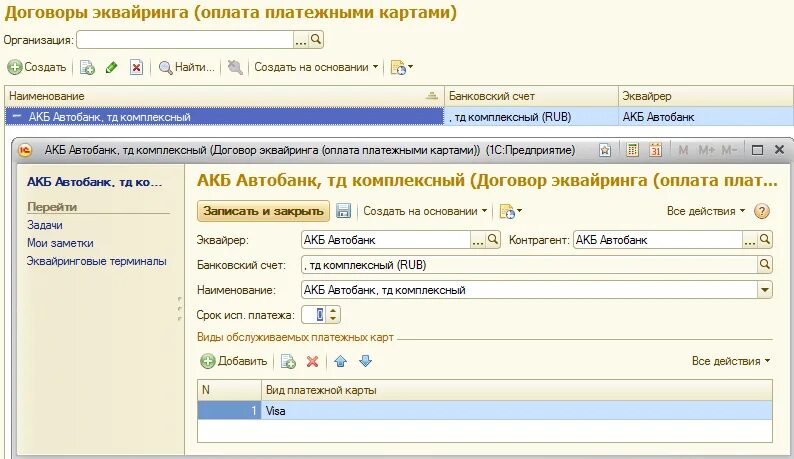Open Найти... search in list toolbar
794x459 pixels.
[186, 67]
